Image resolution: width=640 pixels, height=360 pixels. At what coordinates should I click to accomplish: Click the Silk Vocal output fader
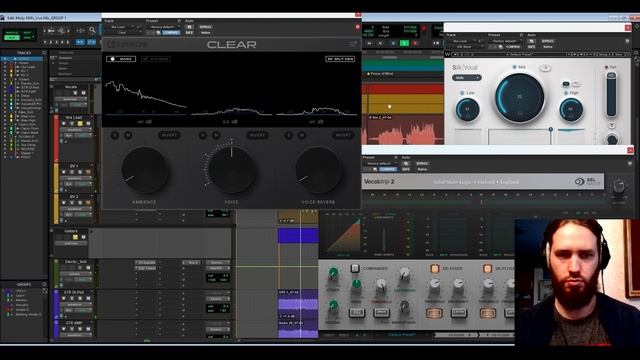[x=611, y=94]
